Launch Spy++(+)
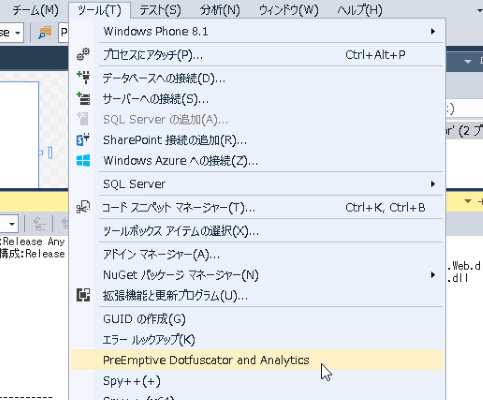The image size is (483, 400). click(x=257, y=381)
